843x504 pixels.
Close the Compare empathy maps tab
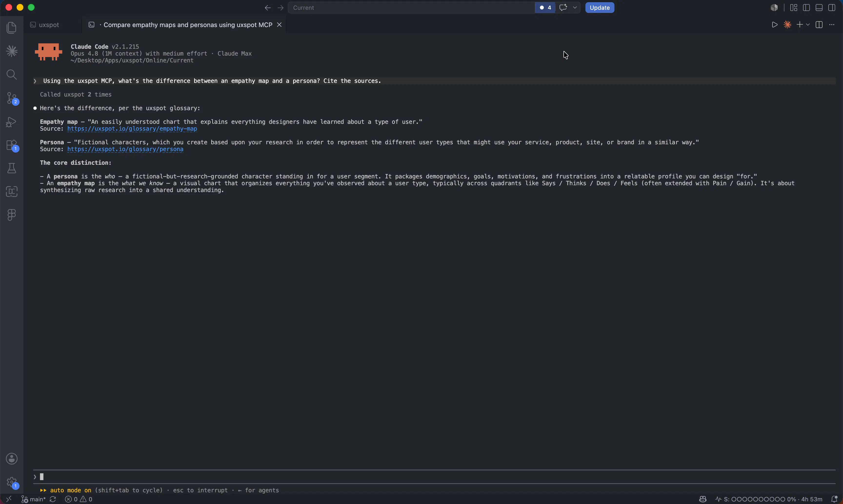pos(279,25)
